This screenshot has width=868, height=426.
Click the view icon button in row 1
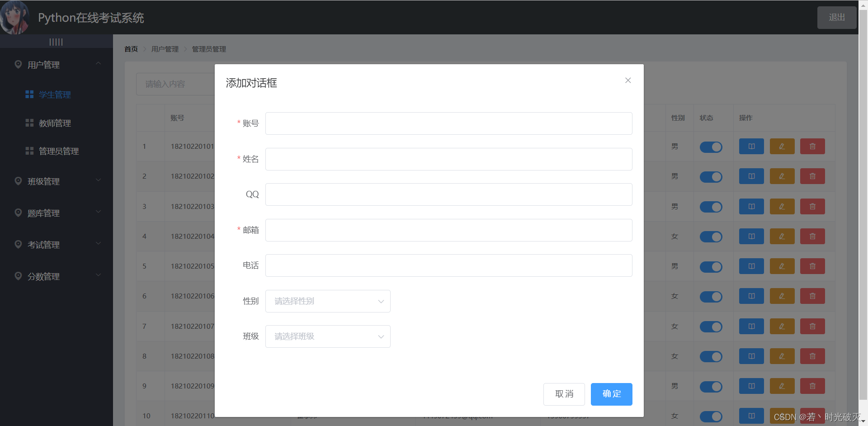(x=751, y=147)
